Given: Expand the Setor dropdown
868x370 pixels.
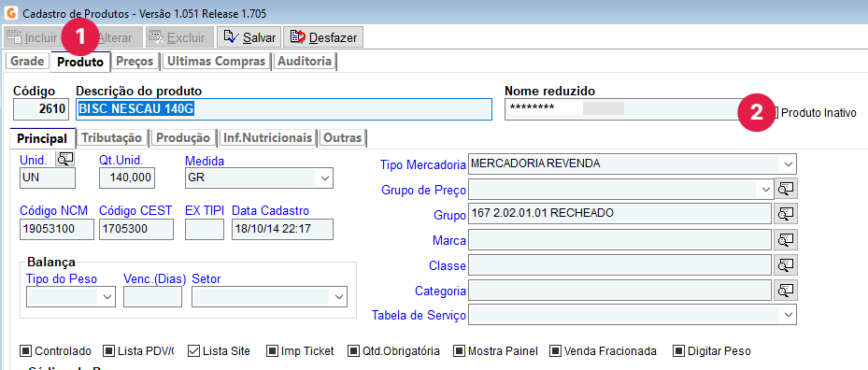Looking at the screenshot, I should click(339, 297).
